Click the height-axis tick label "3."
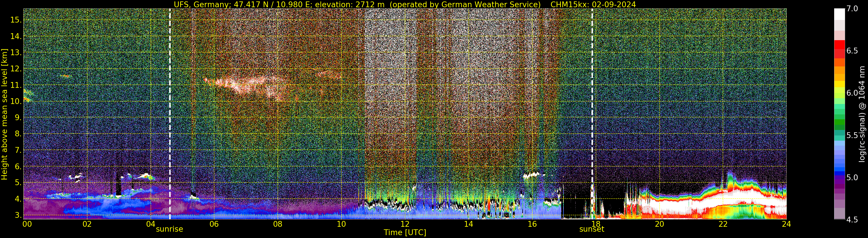 [x=18, y=215]
